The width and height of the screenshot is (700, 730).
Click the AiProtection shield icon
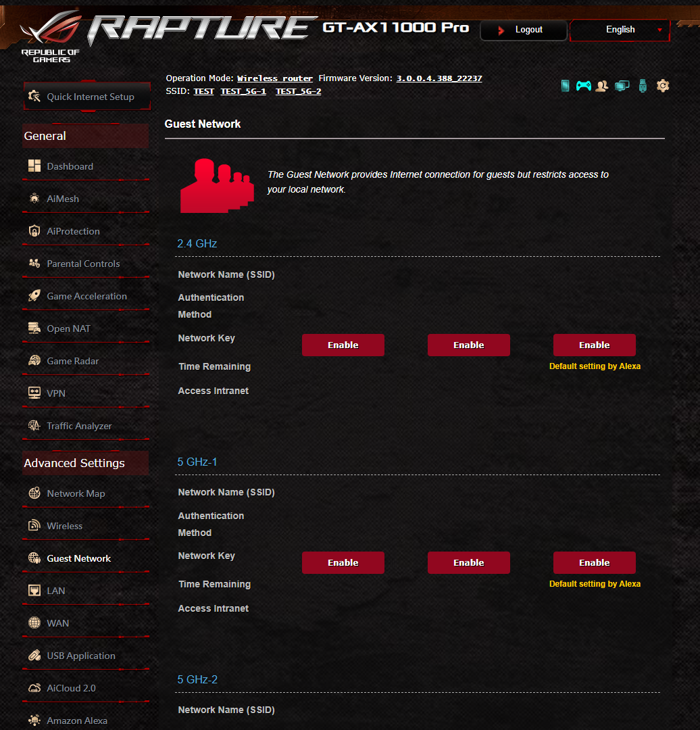[x=34, y=231]
